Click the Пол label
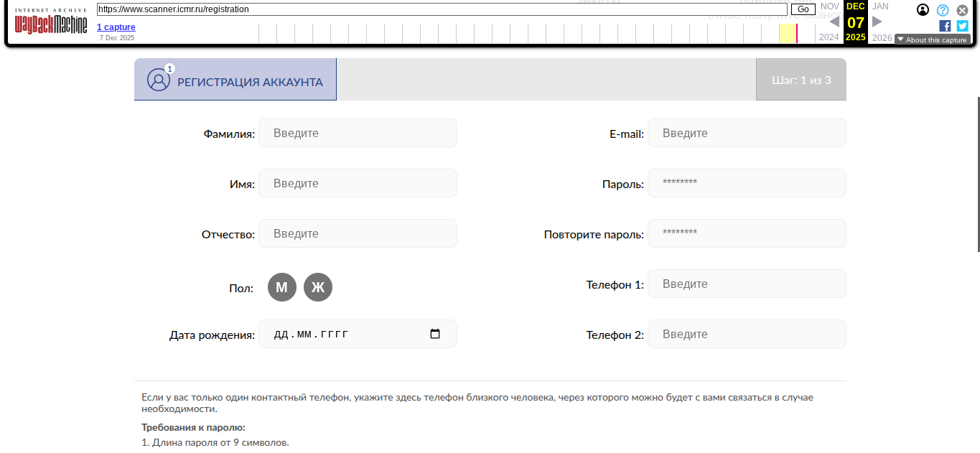The width and height of the screenshot is (980, 453). (241, 289)
